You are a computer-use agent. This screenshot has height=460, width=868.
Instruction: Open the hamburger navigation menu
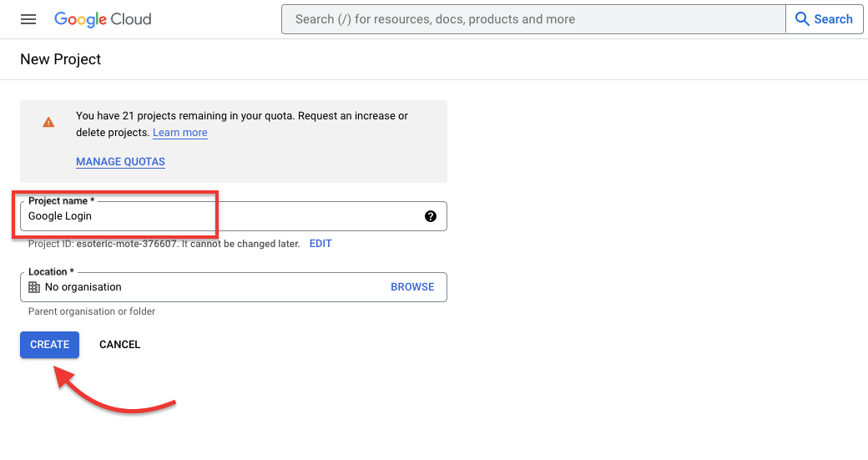[x=28, y=19]
